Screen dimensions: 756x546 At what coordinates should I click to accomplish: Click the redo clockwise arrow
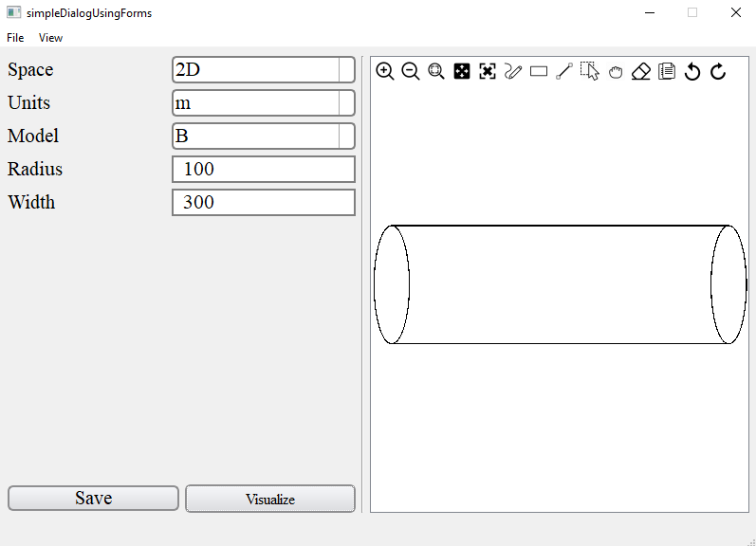(718, 71)
